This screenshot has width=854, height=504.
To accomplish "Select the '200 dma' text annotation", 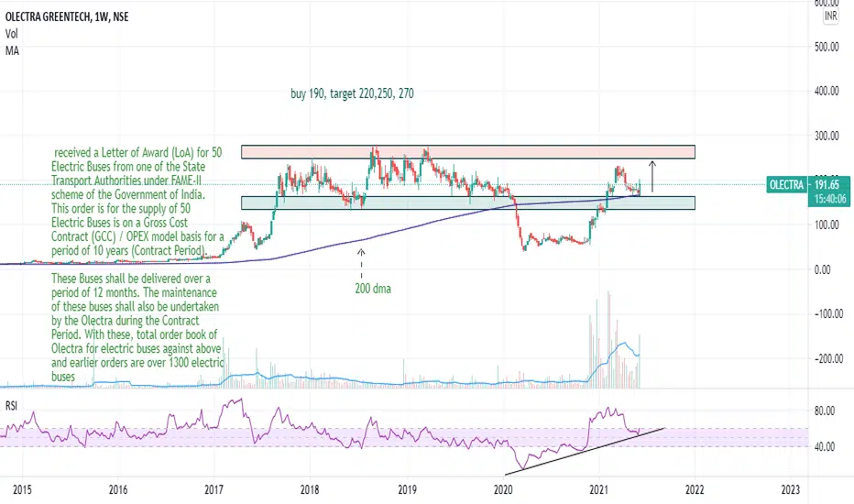I will pos(373,289).
